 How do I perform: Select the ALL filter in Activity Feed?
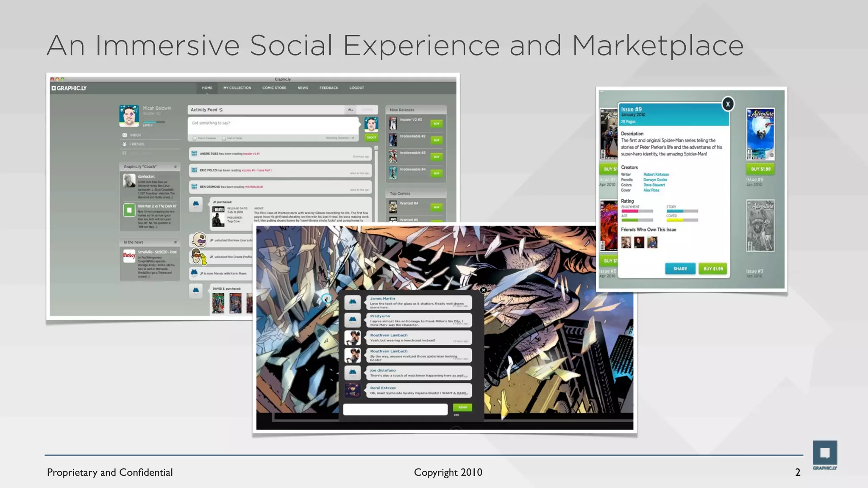pyautogui.click(x=351, y=110)
